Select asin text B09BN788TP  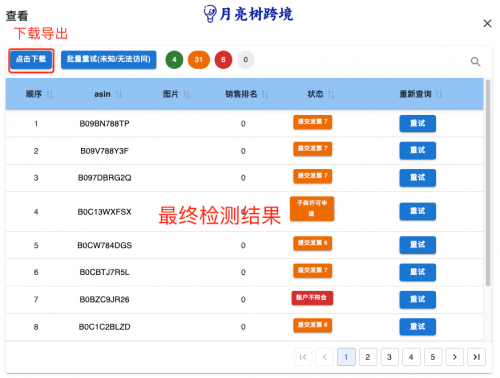coord(104,124)
